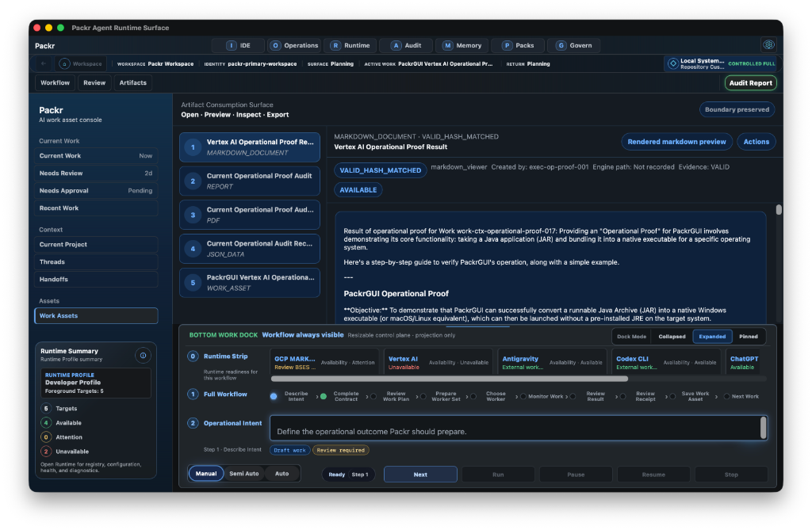The image size is (812, 530).
Task: Click the info icon in Runtime Summary
Action: pos(143,356)
